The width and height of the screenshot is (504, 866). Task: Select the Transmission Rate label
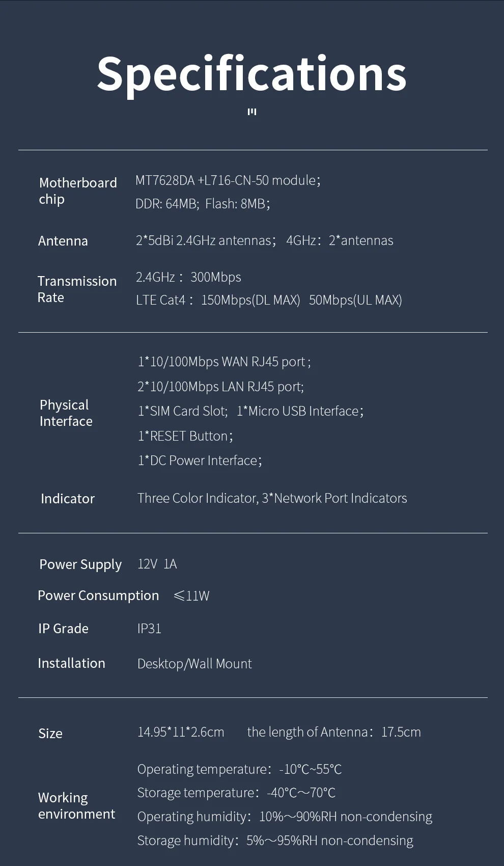[x=77, y=289]
